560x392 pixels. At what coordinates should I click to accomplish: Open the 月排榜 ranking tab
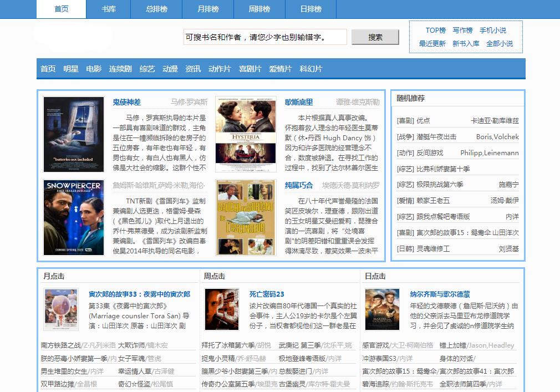(x=208, y=9)
